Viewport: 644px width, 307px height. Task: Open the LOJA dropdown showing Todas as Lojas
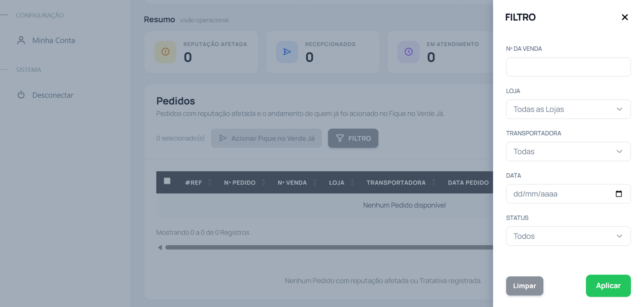[568, 109]
